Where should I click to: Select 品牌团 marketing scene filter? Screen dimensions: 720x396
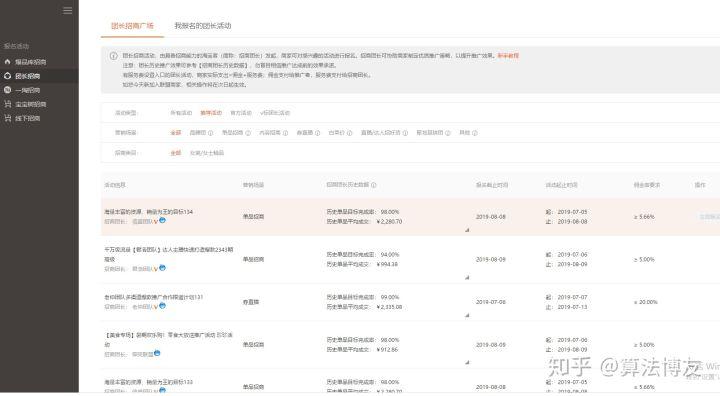tap(198, 133)
